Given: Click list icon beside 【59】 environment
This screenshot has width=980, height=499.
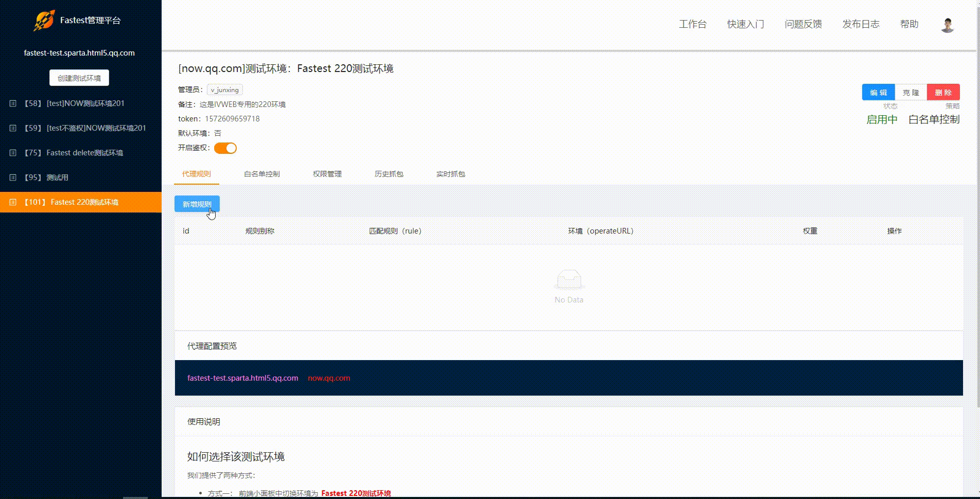Looking at the screenshot, I should point(13,128).
